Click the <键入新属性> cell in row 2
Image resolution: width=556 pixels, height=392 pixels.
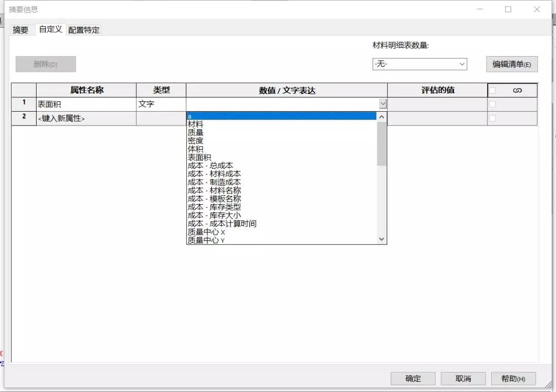point(86,119)
